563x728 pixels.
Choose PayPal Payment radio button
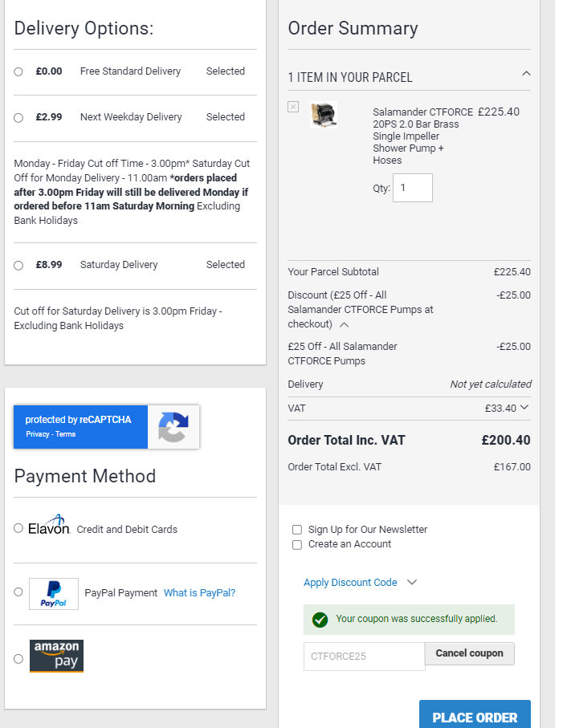point(18,592)
